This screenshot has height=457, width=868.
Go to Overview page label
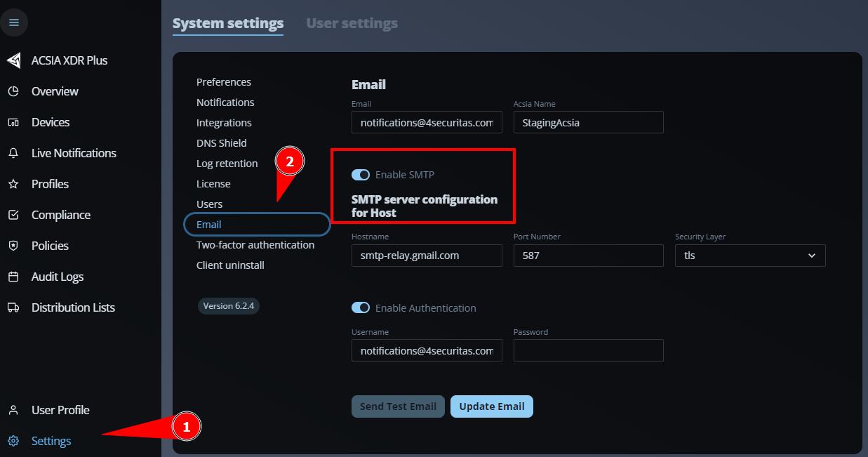pyautogui.click(x=55, y=91)
